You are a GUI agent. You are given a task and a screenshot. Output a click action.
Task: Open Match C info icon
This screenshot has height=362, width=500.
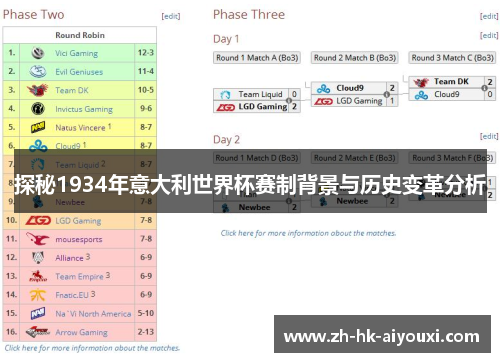484,88
